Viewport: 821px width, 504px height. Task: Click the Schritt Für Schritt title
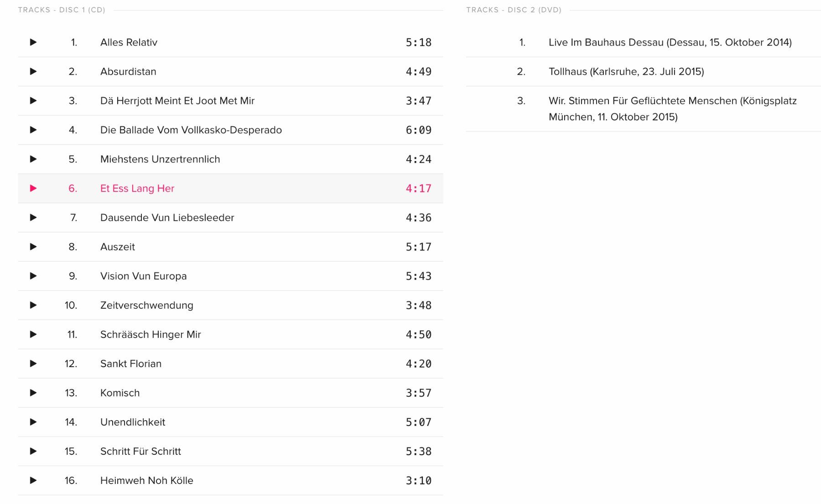coord(140,451)
